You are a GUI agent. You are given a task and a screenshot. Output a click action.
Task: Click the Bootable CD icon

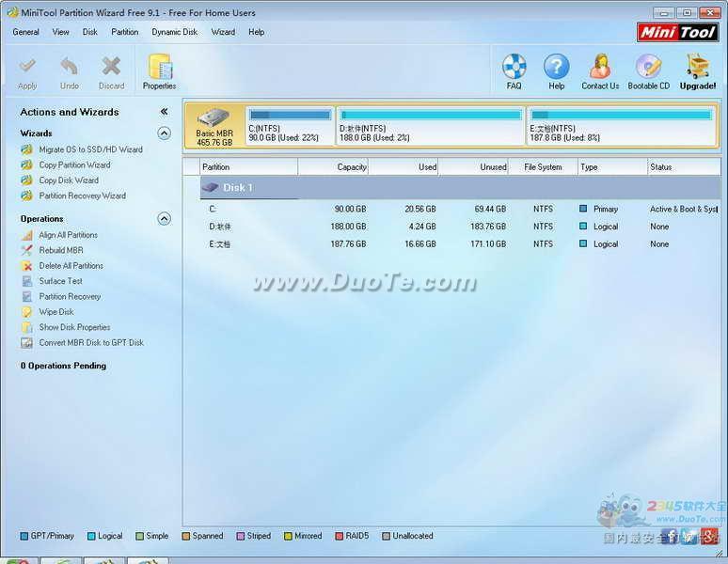[649, 67]
